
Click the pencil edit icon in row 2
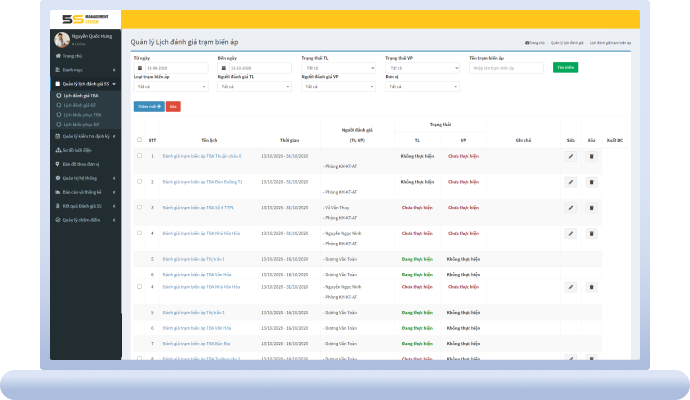tap(571, 182)
